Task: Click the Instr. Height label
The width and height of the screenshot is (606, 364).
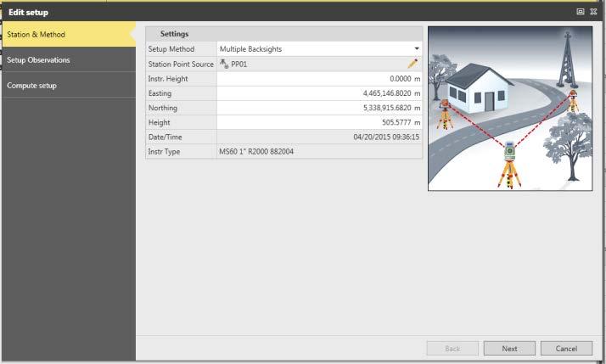Action: tap(168, 79)
